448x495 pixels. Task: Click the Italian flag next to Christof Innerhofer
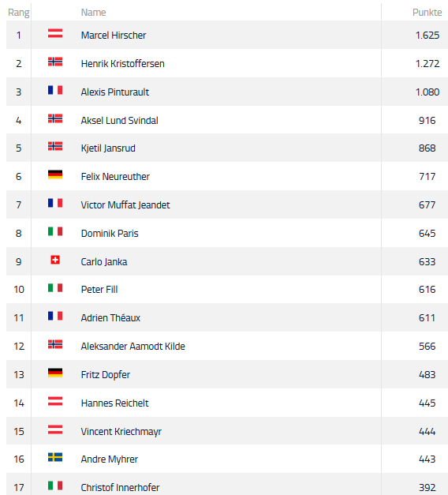[x=55, y=486]
